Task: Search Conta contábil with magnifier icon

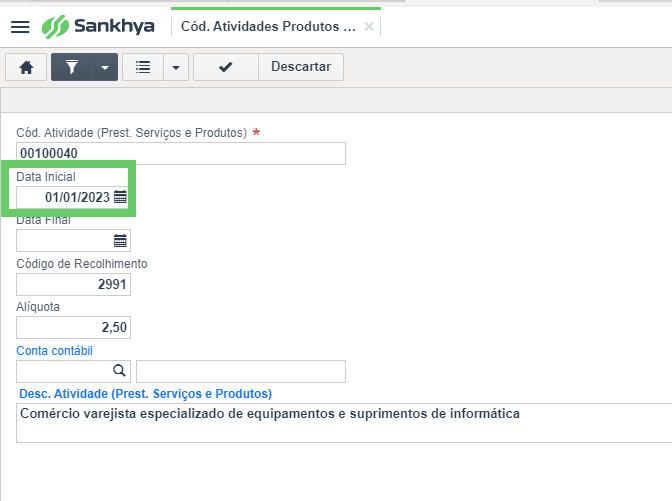Action: 120,371
